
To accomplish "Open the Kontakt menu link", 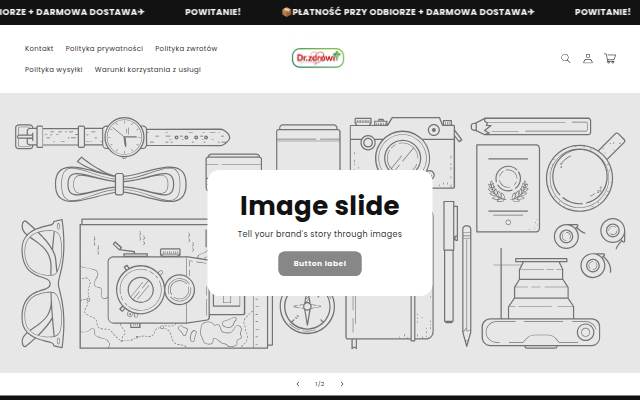I will (x=39, y=49).
